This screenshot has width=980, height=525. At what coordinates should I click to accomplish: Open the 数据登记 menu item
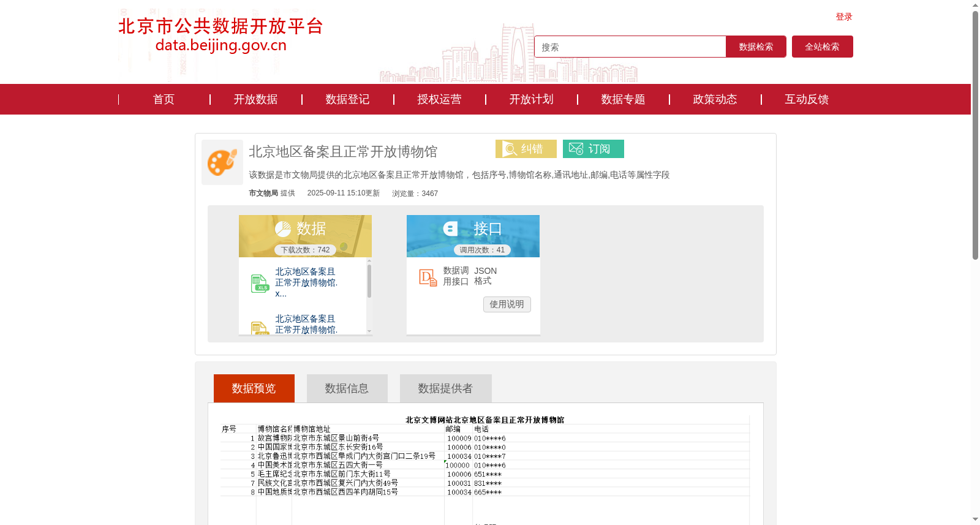point(347,99)
